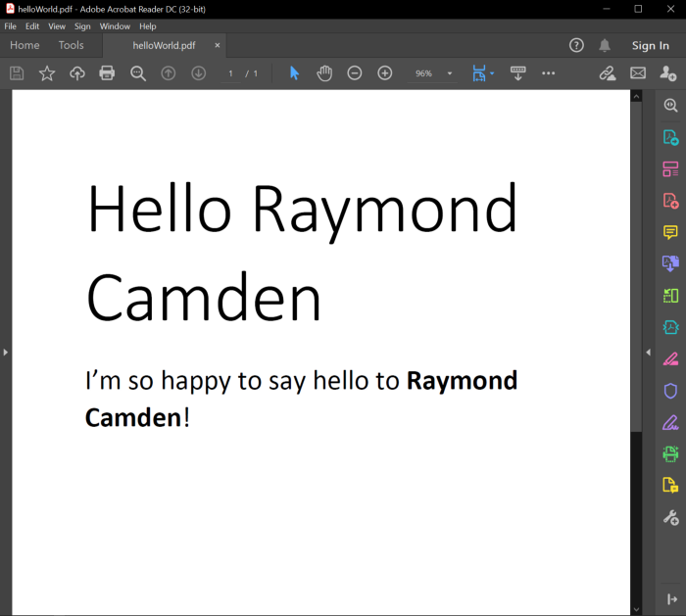Open the Comment tool in sidebar

pyautogui.click(x=670, y=232)
